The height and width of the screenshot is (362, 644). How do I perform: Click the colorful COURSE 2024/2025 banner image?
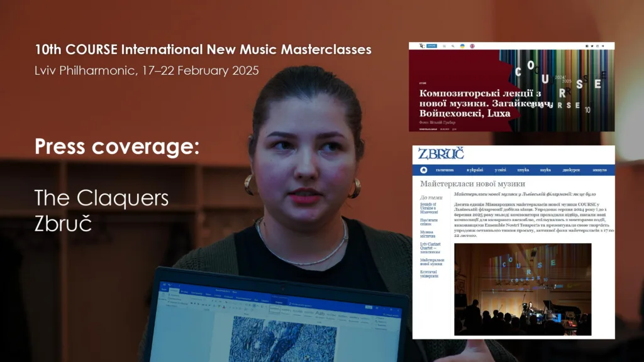(x=563, y=90)
